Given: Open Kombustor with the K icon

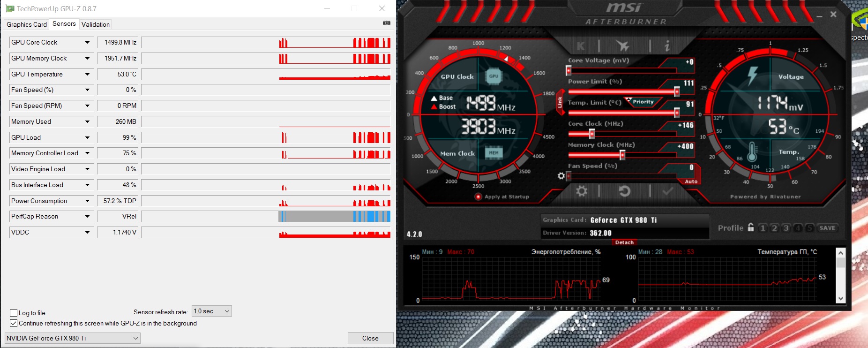Looking at the screenshot, I should (581, 46).
